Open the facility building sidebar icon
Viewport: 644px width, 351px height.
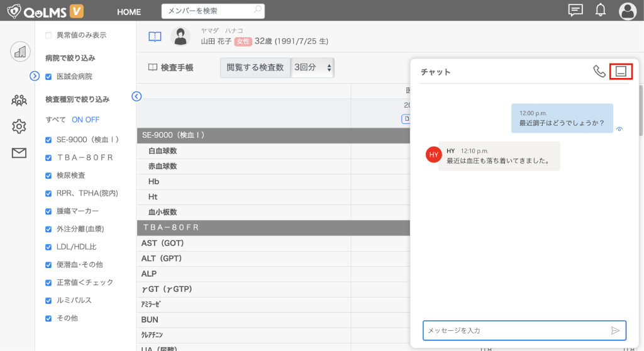click(20, 52)
